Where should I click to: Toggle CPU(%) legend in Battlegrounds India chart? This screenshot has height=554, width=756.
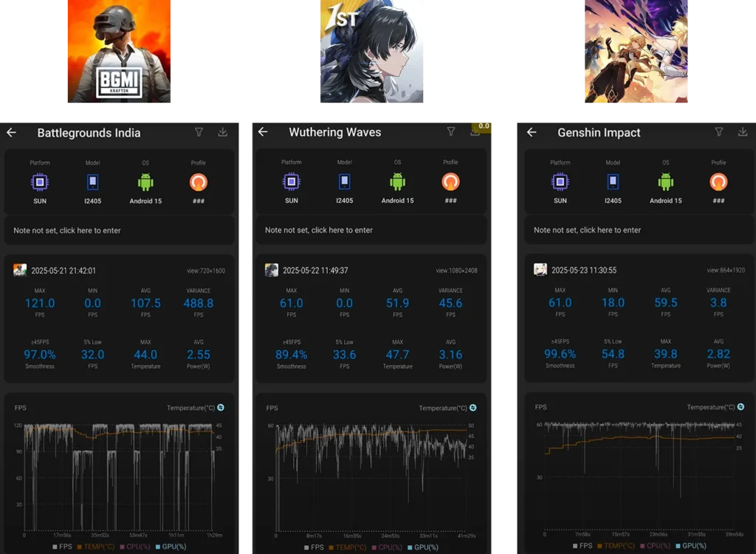(x=135, y=547)
